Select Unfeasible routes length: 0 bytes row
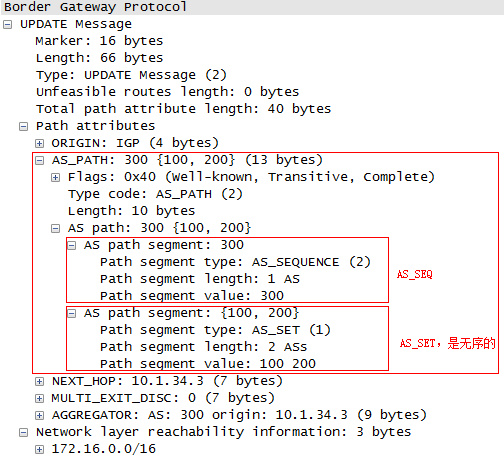 tap(168, 92)
